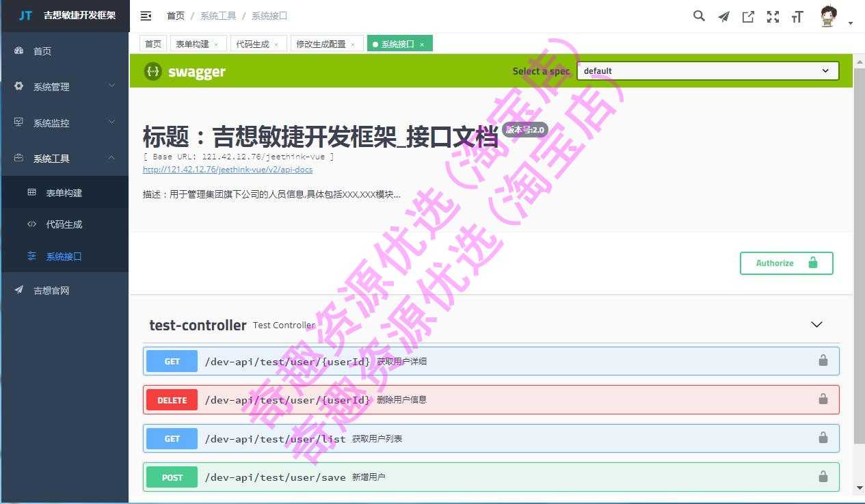Toggle the sidebar collapse hamburger icon
This screenshot has width=865, height=504.
pyautogui.click(x=146, y=16)
